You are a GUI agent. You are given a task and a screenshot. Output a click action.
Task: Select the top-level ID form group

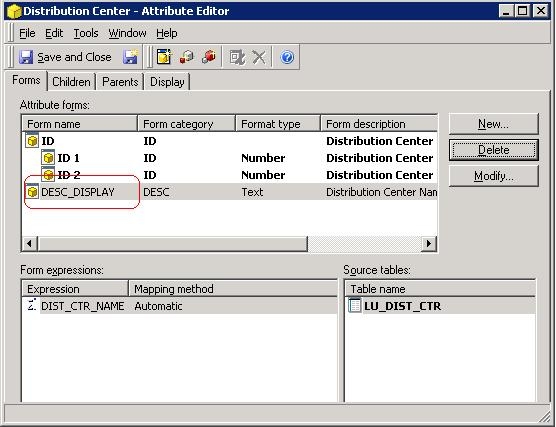pos(230,141)
